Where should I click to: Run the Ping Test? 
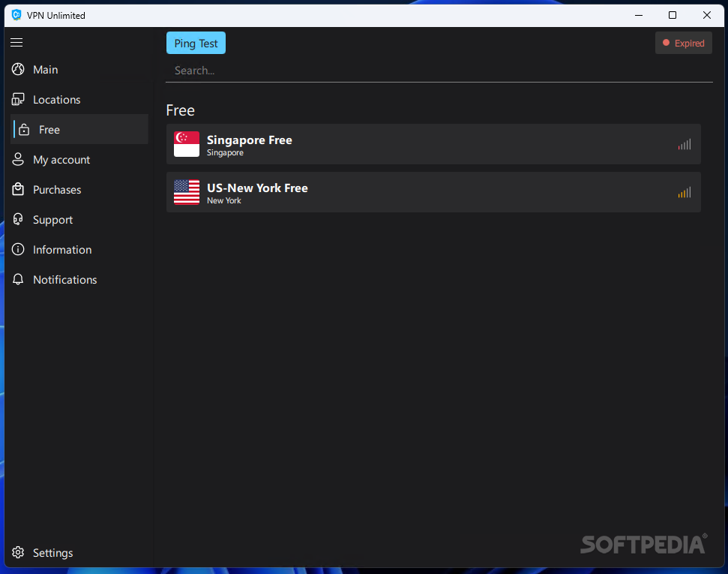(196, 44)
